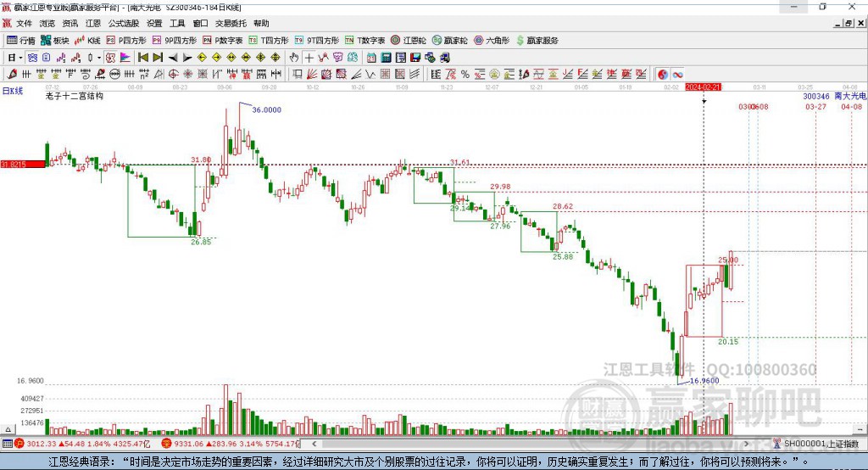This screenshot has width=868, height=470.
Task: Open the T数字表 tool
Action: click(x=364, y=41)
